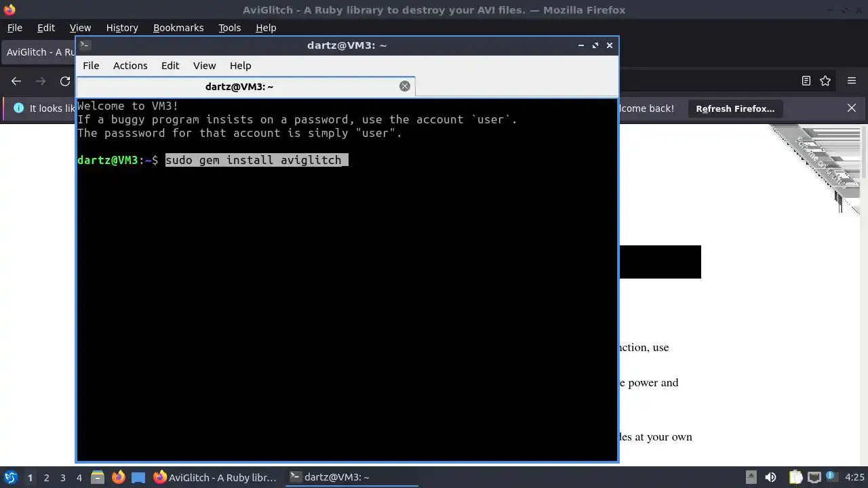
Task: Reload the Firefox page
Action: 65,81
